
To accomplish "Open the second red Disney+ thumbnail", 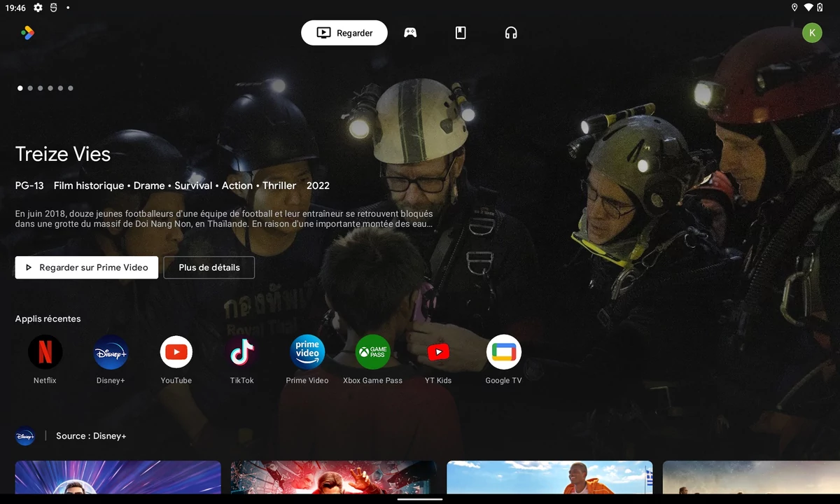I will 334,477.
